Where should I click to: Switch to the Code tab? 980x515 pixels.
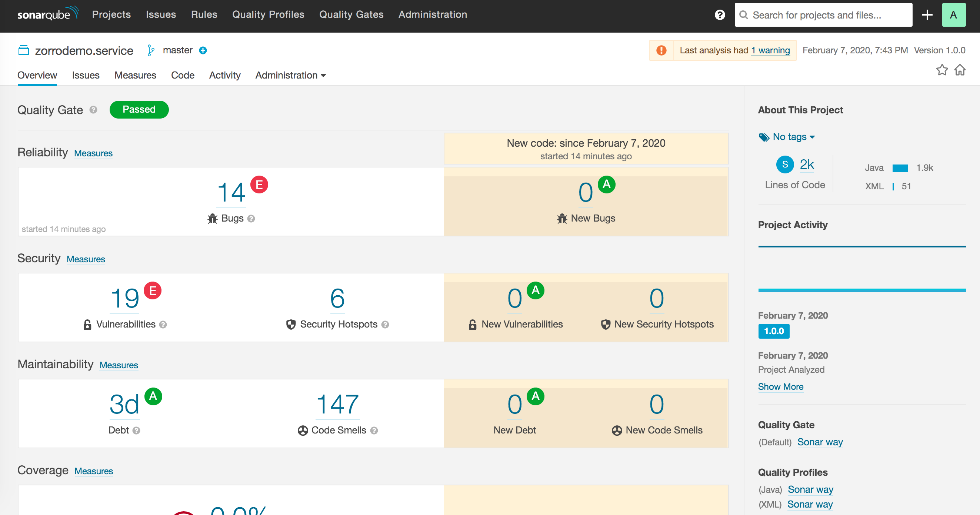tap(183, 75)
